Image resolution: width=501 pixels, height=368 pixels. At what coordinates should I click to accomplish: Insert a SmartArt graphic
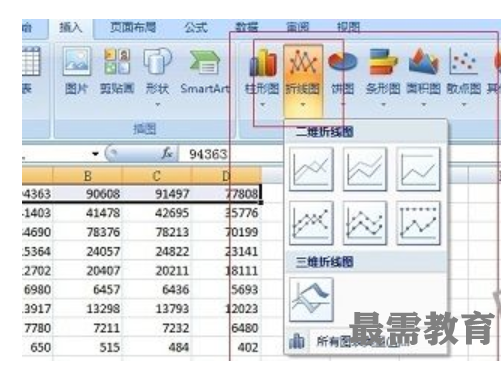205,71
